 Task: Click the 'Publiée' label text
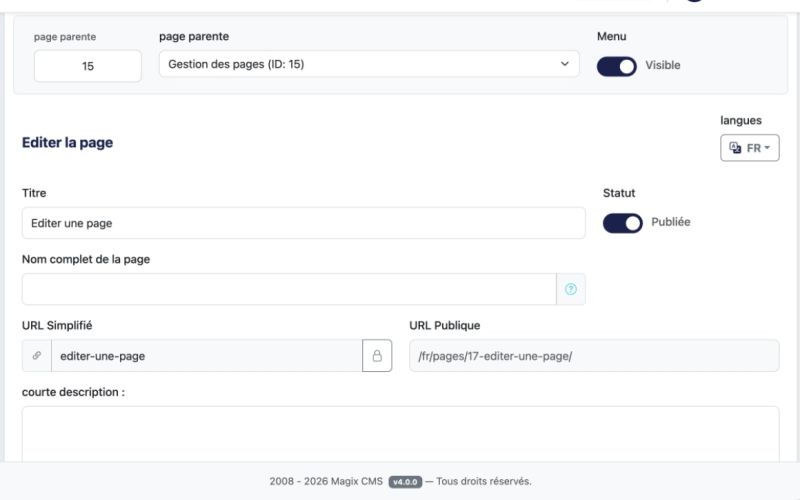click(671, 222)
